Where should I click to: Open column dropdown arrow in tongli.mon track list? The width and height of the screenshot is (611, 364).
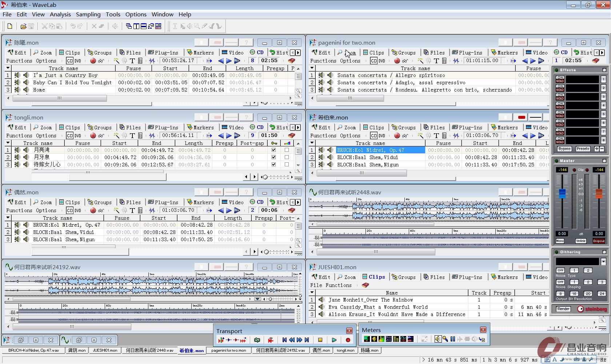[x=8, y=143]
